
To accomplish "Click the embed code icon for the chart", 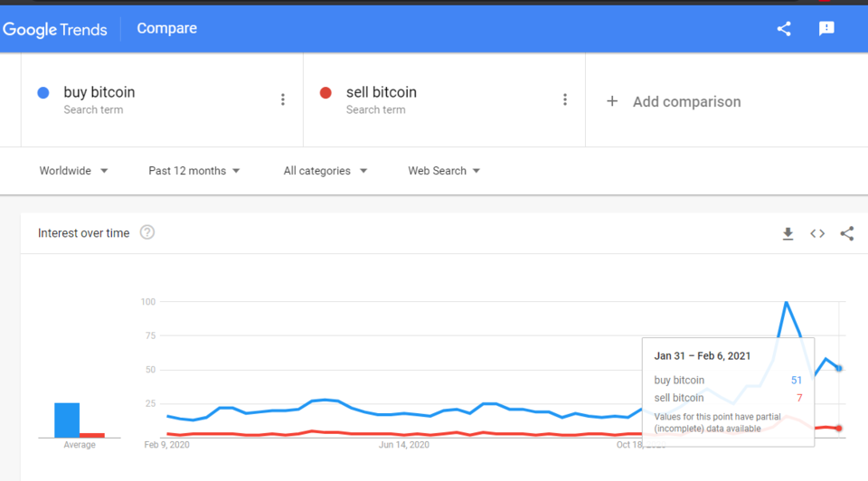I will coord(817,233).
